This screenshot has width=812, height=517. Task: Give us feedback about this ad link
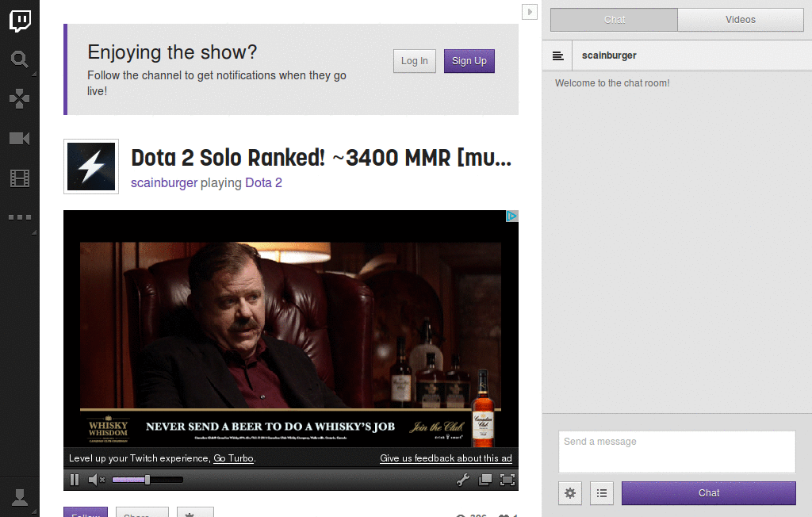pyautogui.click(x=446, y=458)
